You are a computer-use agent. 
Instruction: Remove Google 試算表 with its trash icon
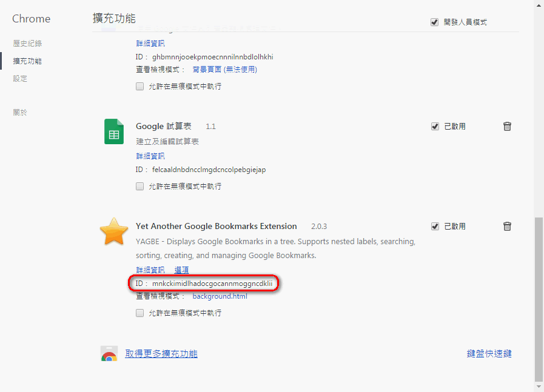pyautogui.click(x=507, y=127)
